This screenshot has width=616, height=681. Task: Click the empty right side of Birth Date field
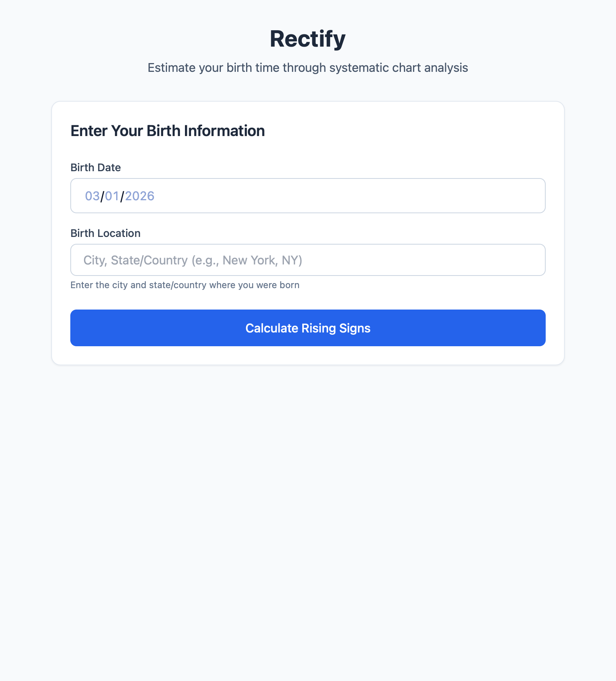(382, 196)
